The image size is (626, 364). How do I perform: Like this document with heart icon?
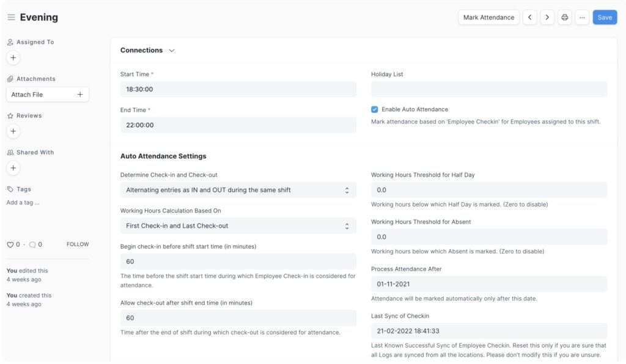pyautogui.click(x=10, y=244)
